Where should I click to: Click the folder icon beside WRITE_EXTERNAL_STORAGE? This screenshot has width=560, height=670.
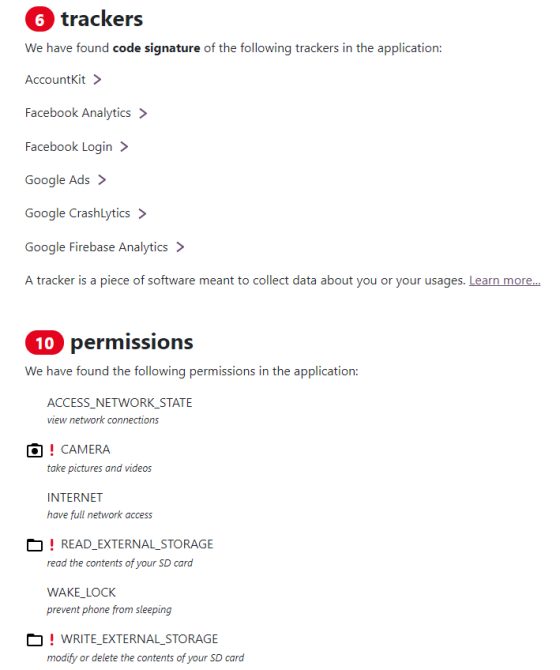(x=35, y=640)
